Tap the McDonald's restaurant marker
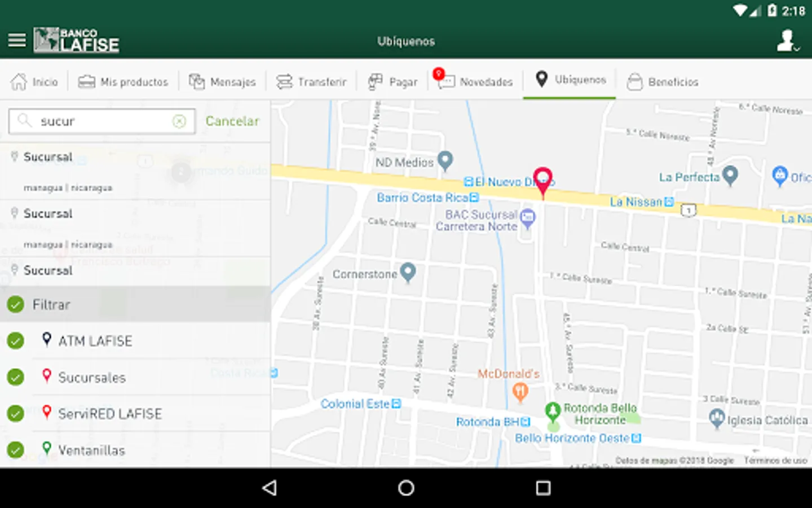Viewport: 812px width, 508px height. (520, 392)
